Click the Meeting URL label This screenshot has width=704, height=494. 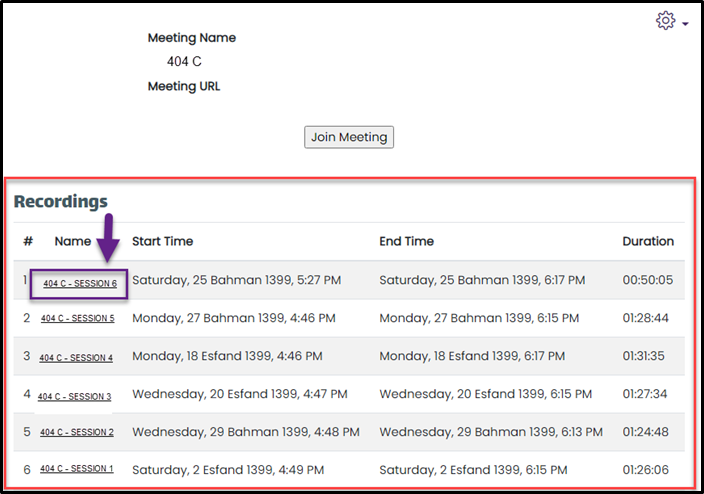coord(184,86)
